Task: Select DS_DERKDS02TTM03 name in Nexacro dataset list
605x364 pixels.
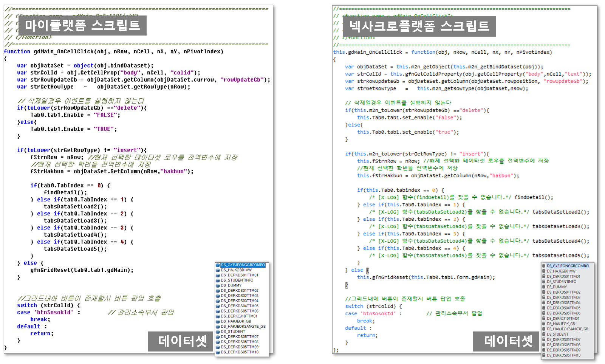Action: click(x=563, y=297)
